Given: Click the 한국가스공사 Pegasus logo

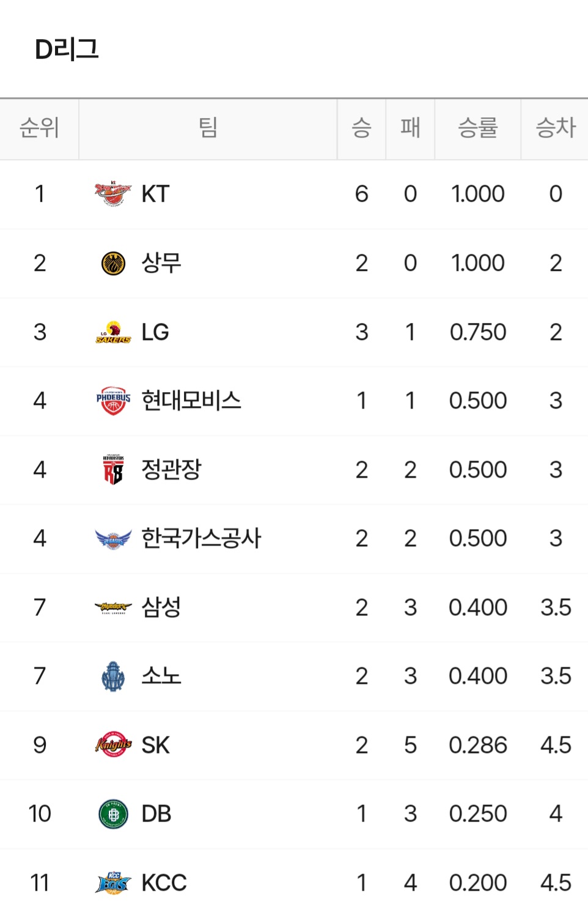Looking at the screenshot, I should coord(113,539).
